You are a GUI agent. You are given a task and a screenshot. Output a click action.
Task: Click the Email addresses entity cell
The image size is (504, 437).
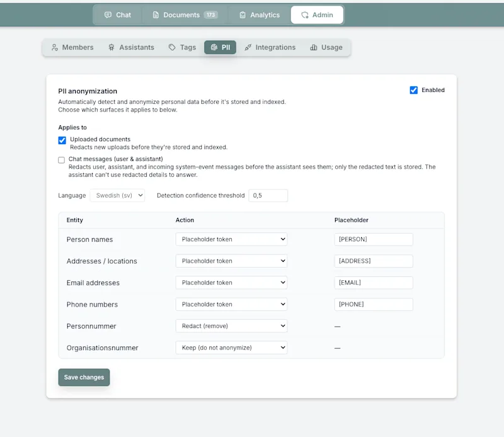pos(93,283)
